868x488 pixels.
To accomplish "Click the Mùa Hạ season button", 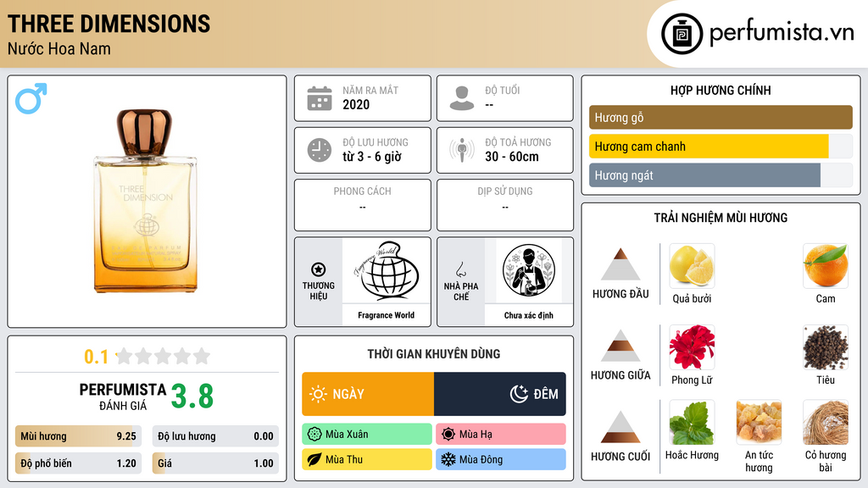I will (501, 435).
